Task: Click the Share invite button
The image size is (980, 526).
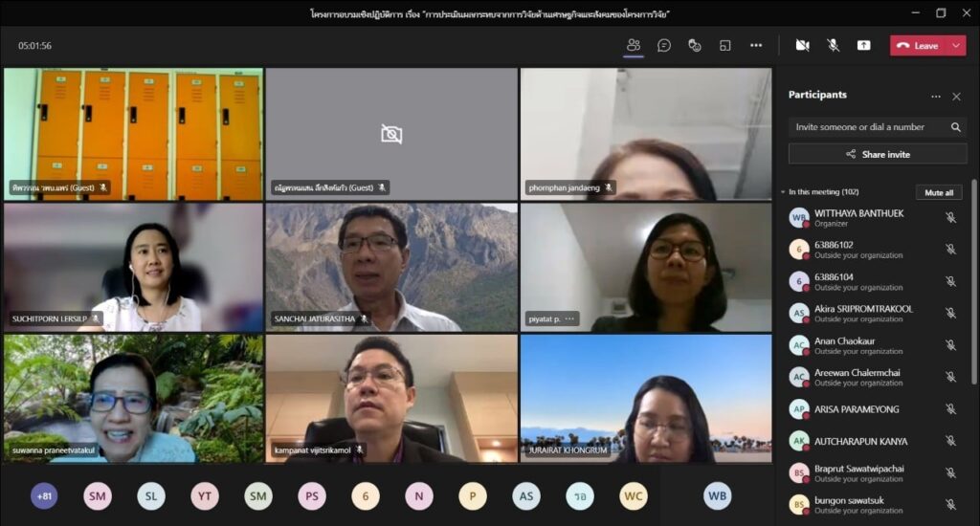Action: pyautogui.click(x=878, y=154)
